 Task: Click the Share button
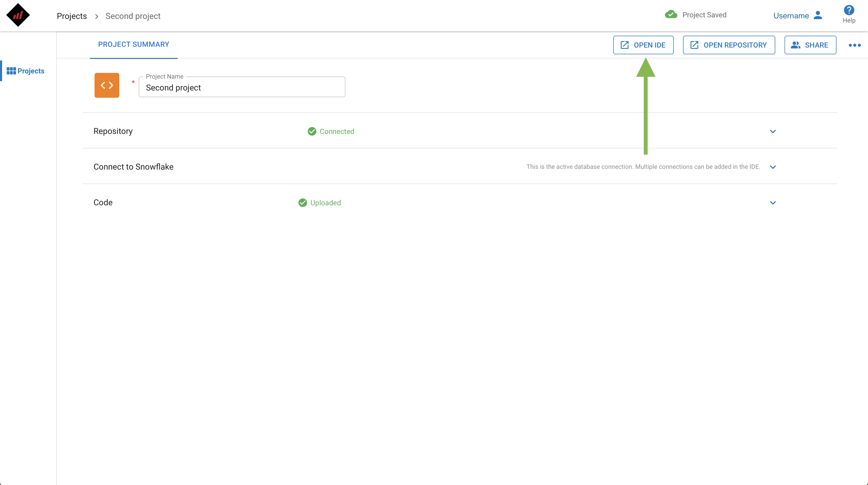[810, 45]
